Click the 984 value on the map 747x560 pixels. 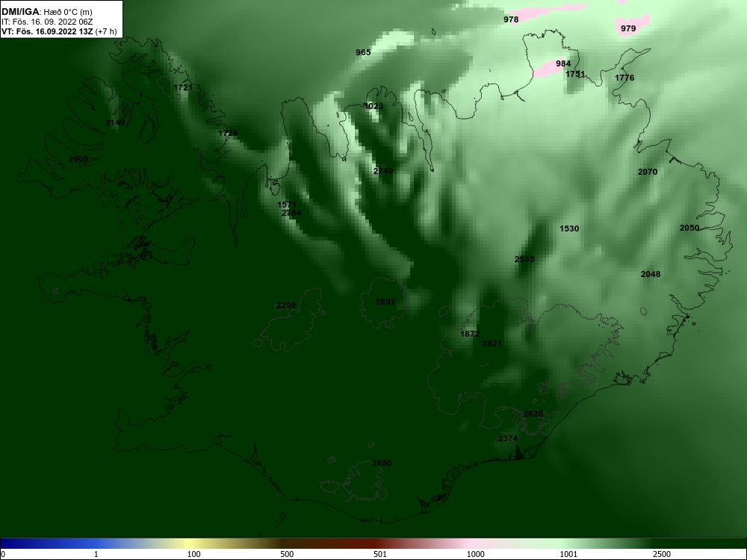coord(563,63)
